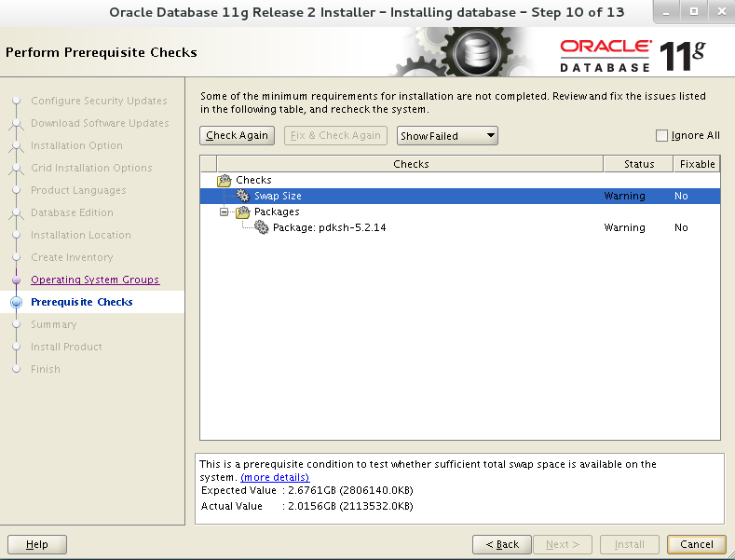Maximize the installer window

[x=694, y=12]
